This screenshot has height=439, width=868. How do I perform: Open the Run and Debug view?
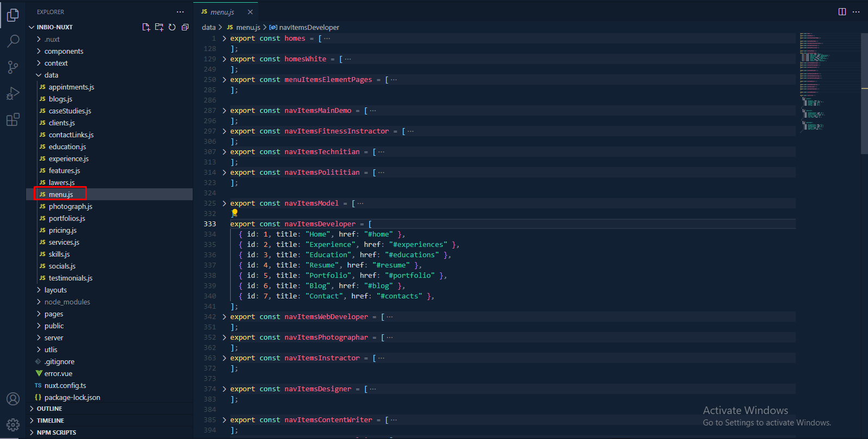pos(13,93)
